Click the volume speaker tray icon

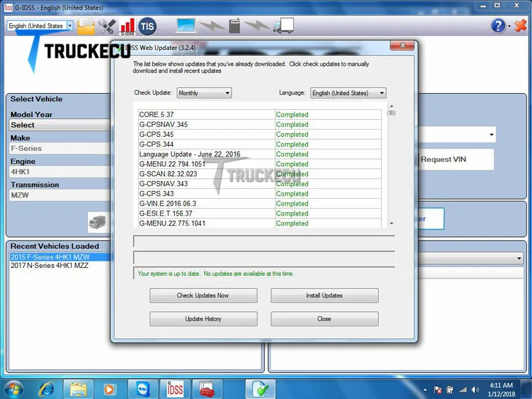pos(475,390)
